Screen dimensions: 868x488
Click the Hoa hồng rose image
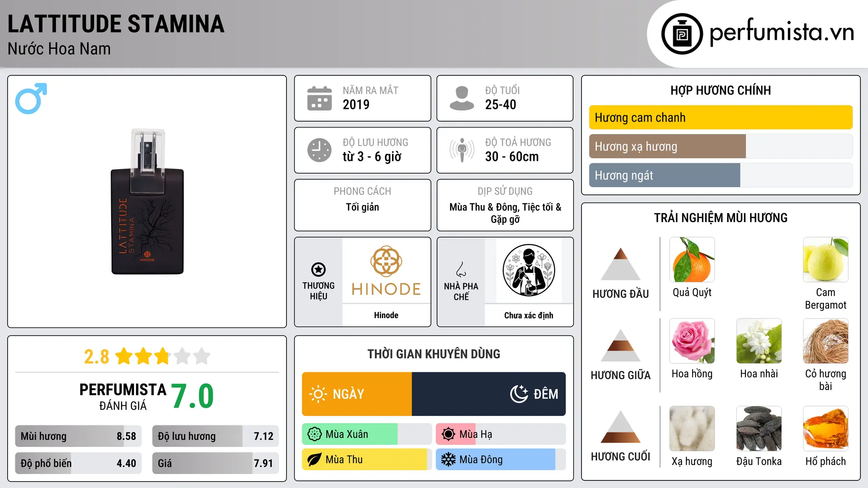point(692,341)
